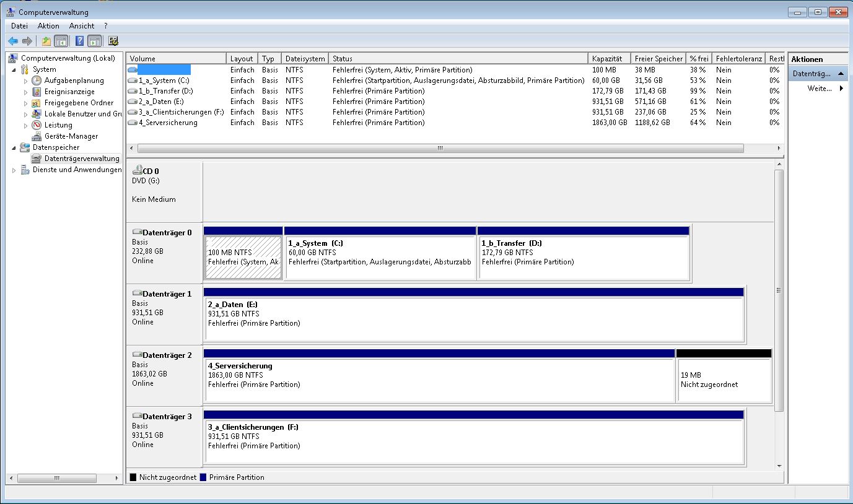This screenshot has height=504, width=853.
Task: Select the 2_a_Daten (E:) partition block
Action: pos(474,315)
